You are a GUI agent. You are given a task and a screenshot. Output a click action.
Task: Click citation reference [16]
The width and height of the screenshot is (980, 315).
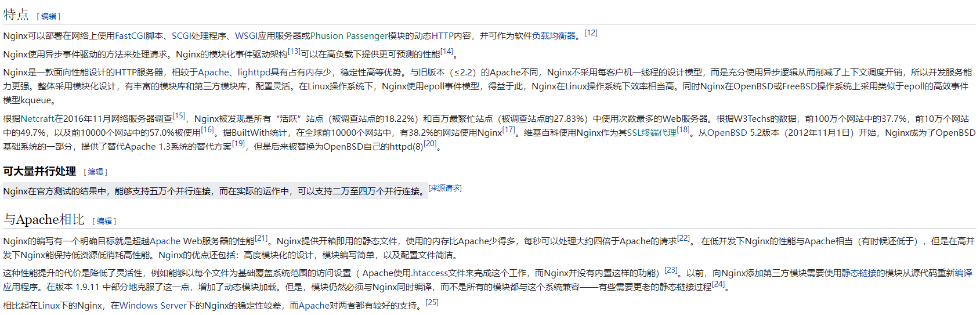[x=207, y=129]
